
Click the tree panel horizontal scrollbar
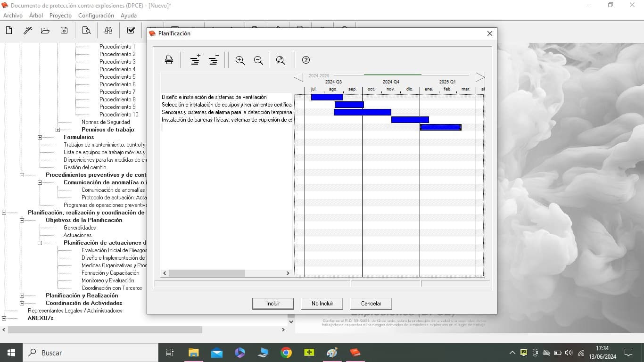[x=105, y=329]
